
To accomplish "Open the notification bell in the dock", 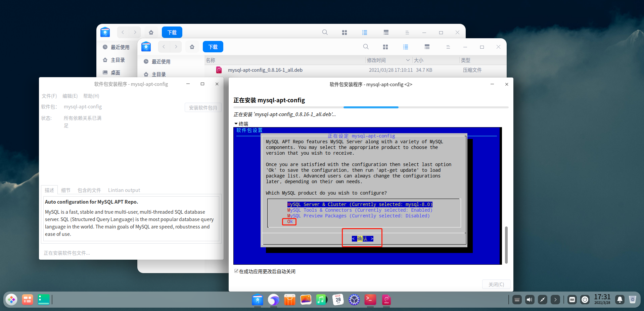I will click(620, 300).
